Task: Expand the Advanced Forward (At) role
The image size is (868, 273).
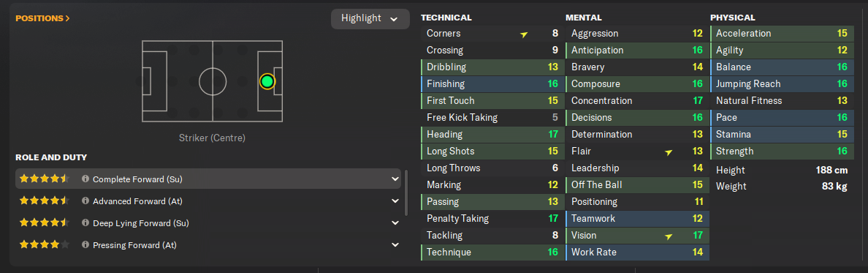Action: click(395, 201)
